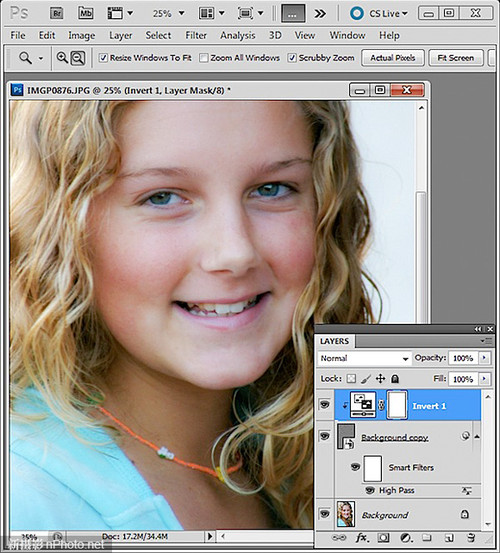Click lock position icon in Layers
The image size is (500, 553).
pyautogui.click(x=380, y=379)
